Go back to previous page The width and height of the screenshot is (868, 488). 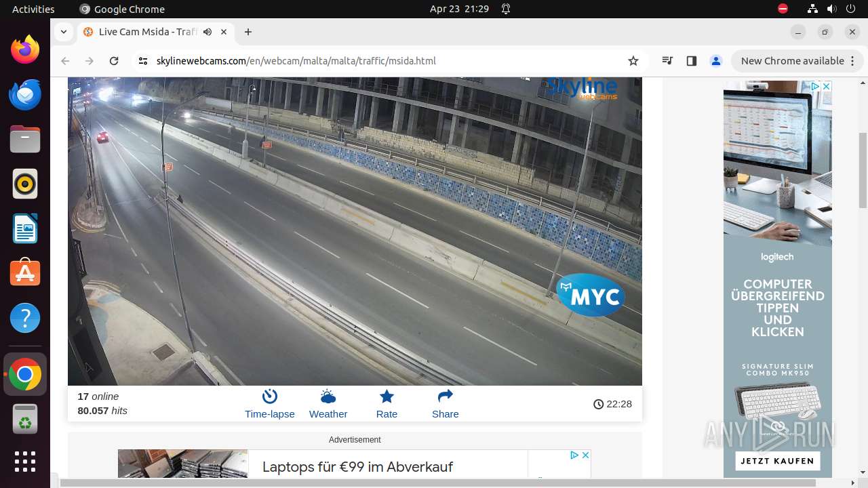65,61
